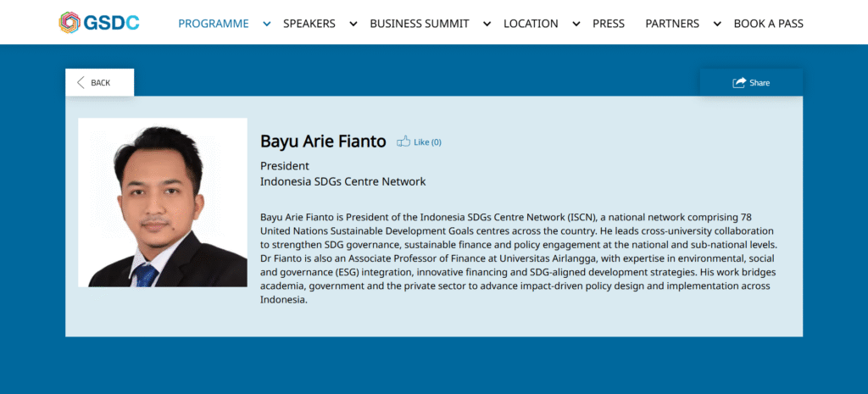Click the Bayu Arie Fianto name heading

click(323, 142)
